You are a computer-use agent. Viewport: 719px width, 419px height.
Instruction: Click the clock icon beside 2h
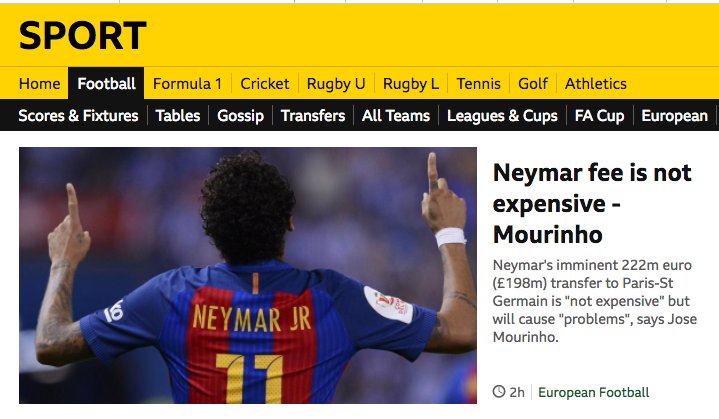[498, 391]
